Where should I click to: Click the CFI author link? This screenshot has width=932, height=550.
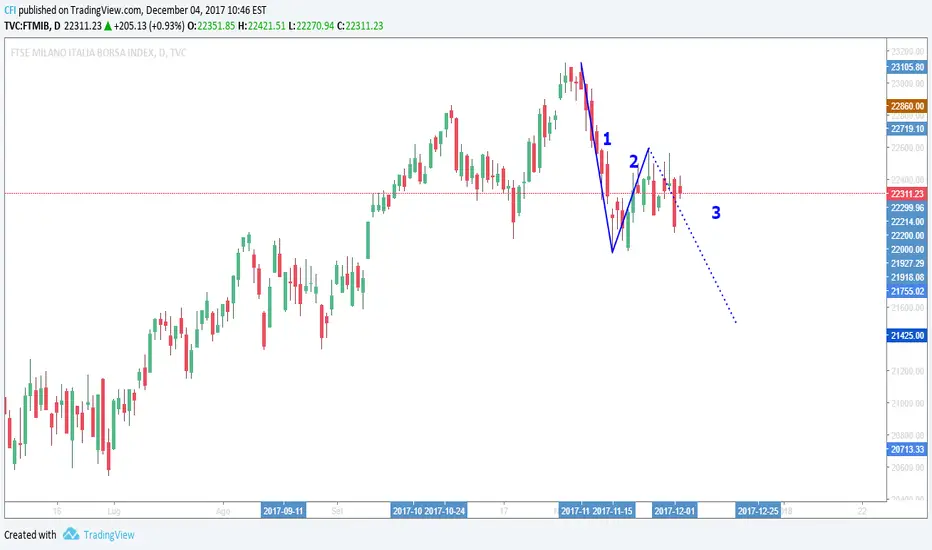coord(10,10)
